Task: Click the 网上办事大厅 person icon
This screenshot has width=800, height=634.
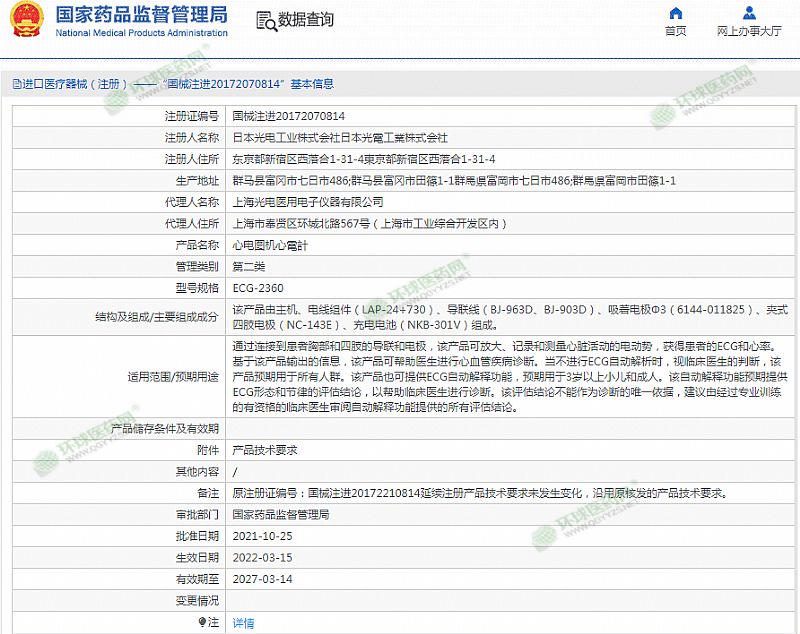Action: pos(749,13)
